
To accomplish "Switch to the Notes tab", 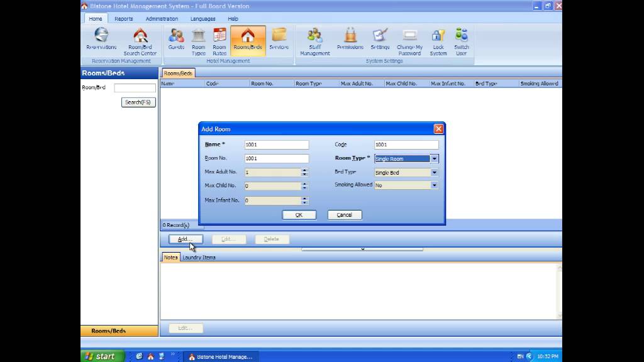I will (x=170, y=257).
